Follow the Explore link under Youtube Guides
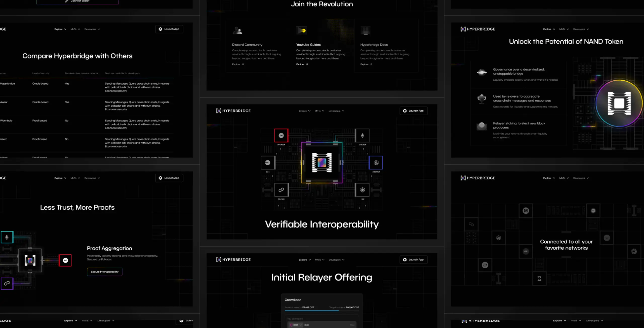This screenshot has width=644, height=328. click(x=302, y=64)
